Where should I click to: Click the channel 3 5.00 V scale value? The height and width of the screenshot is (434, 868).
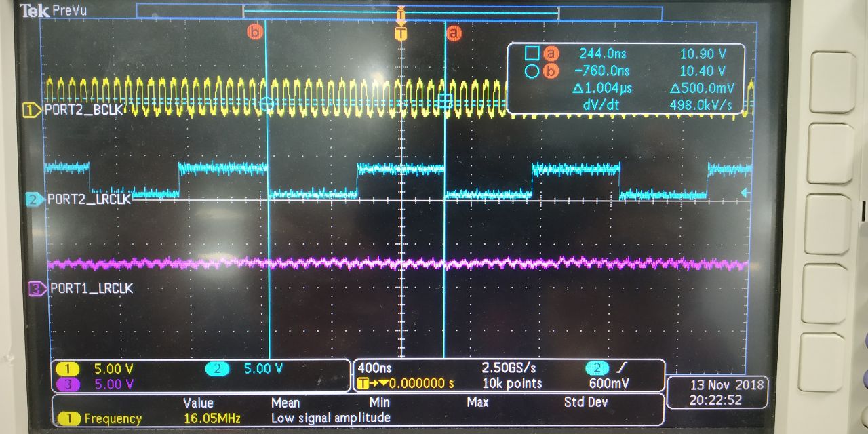click(114, 384)
